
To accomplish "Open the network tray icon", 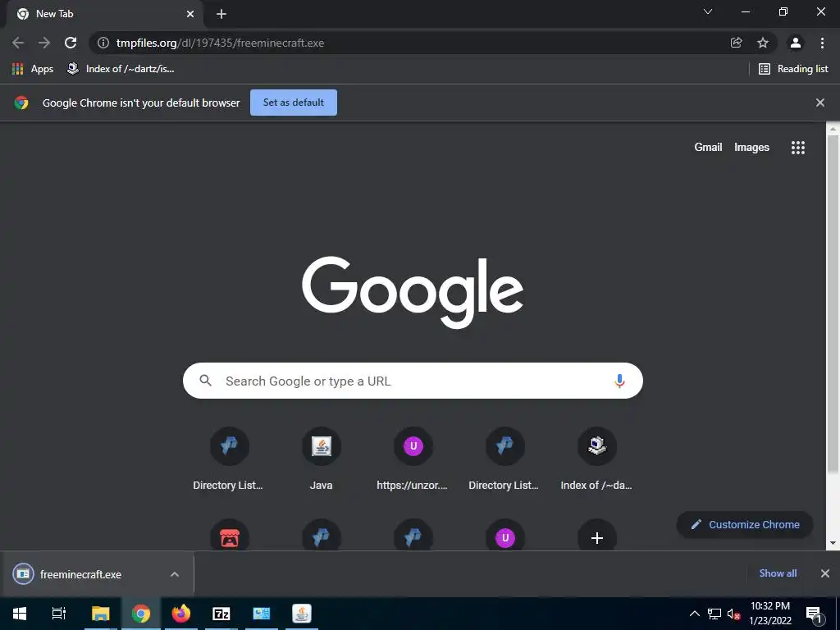I will click(714, 614).
